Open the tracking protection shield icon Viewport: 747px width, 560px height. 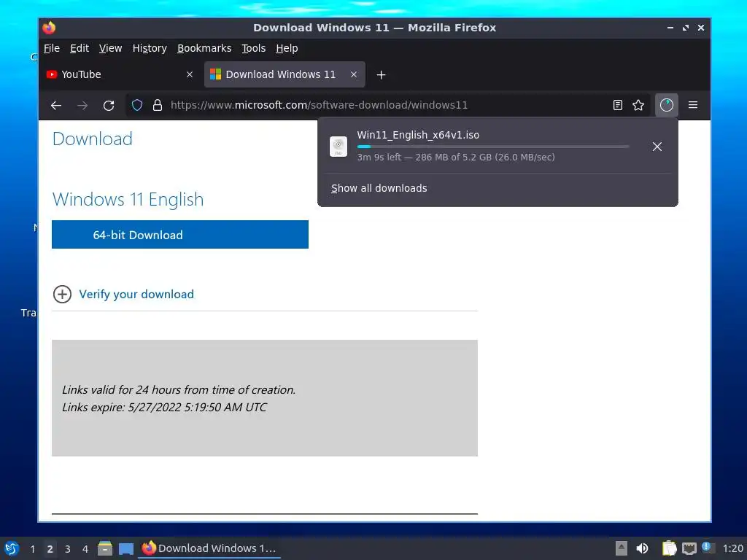click(137, 105)
